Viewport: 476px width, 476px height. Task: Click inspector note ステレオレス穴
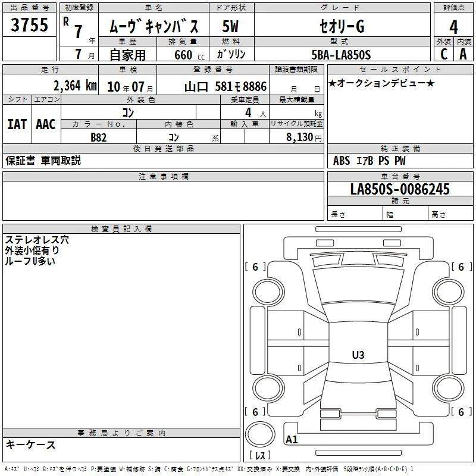[37, 240]
